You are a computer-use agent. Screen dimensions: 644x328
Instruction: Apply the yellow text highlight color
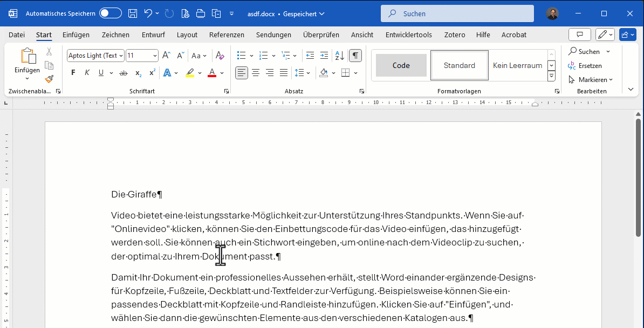tap(189, 73)
